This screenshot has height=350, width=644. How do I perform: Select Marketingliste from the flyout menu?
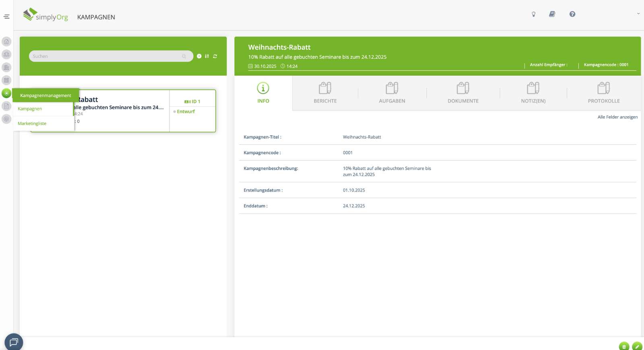click(x=32, y=124)
